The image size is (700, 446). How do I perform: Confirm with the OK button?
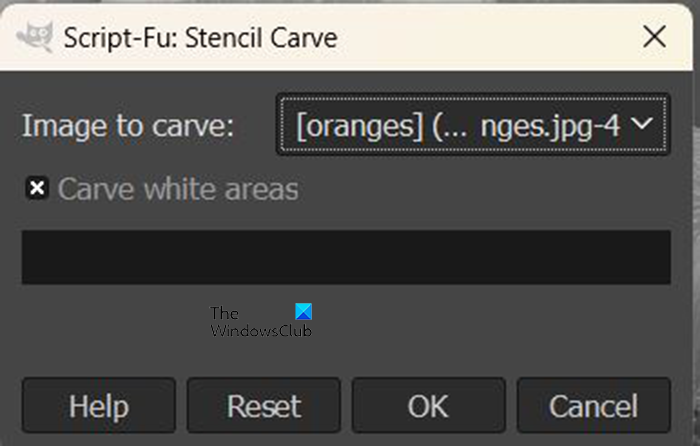428,406
